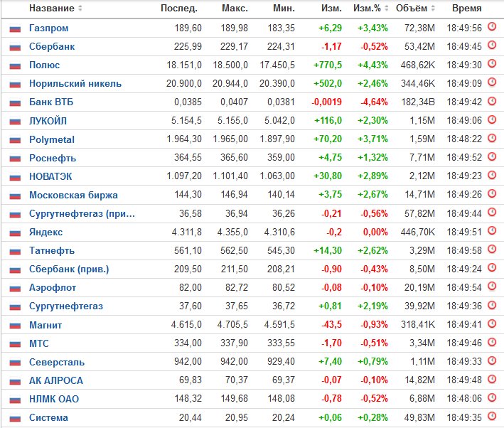Click the clock icon in the ЛУКОЙЛ row
This screenshot has width=504, height=428.
pos(492,119)
